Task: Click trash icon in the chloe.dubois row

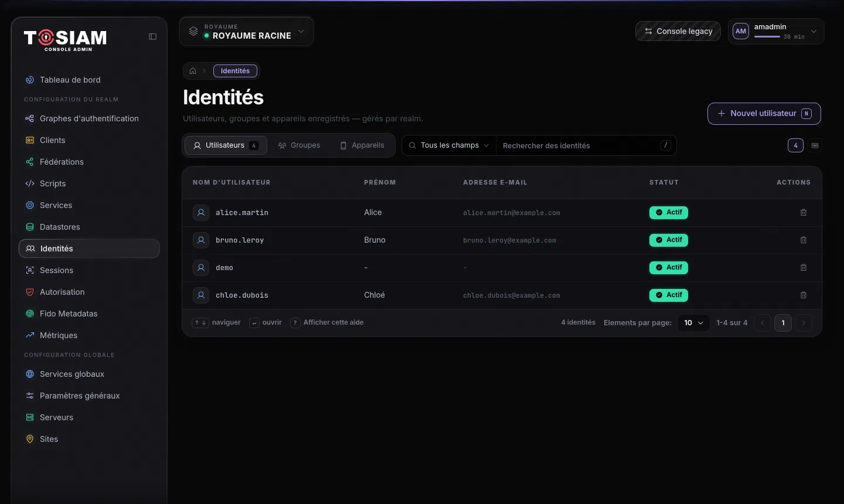Action: 804,295
